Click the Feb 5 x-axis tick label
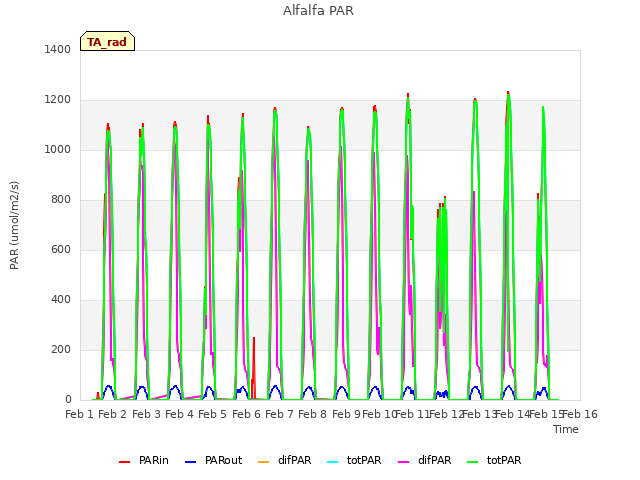 (x=212, y=414)
